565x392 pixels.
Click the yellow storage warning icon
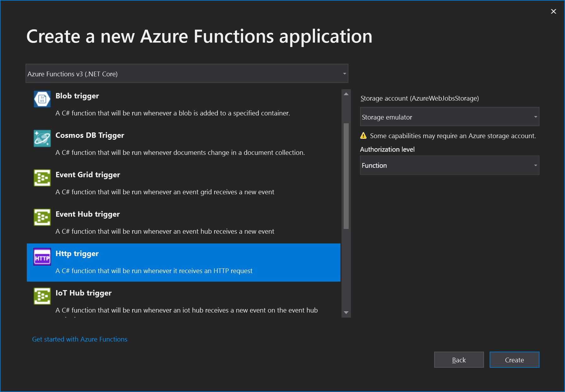coord(364,136)
